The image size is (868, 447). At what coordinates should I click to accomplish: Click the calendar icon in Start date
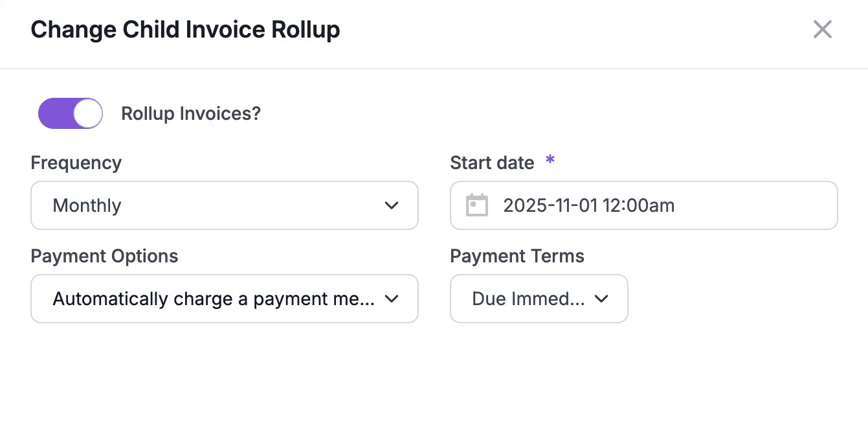(x=477, y=205)
